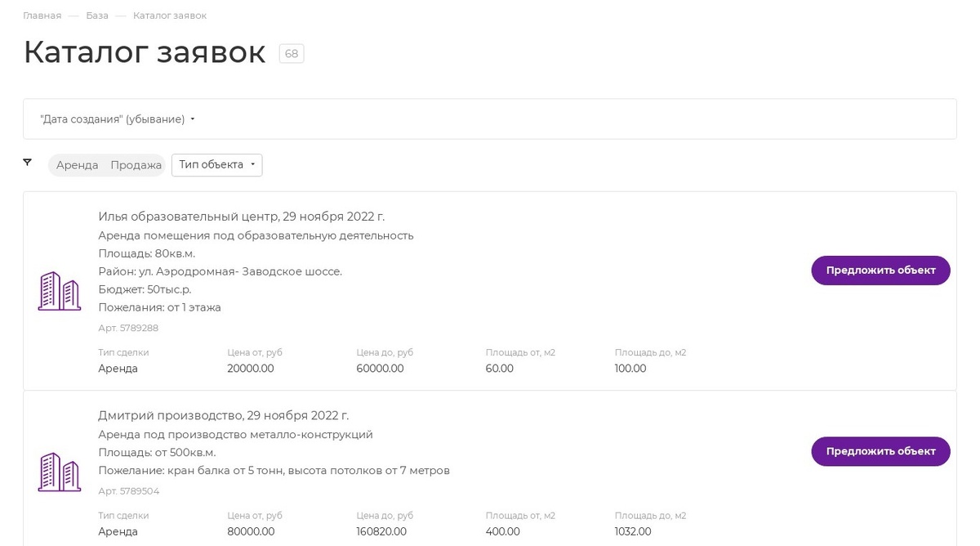This screenshot has height=546, width=980.
Task: Click the line Район: ул. Аэродромная- Заводское шоссе
Action: (x=220, y=271)
